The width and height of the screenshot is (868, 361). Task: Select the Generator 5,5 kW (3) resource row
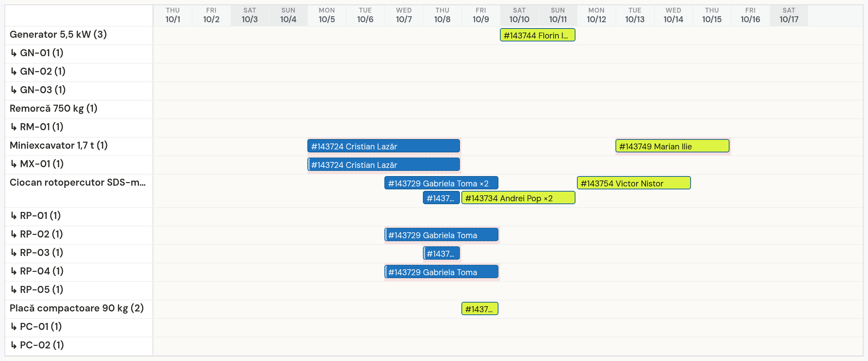[x=79, y=36]
